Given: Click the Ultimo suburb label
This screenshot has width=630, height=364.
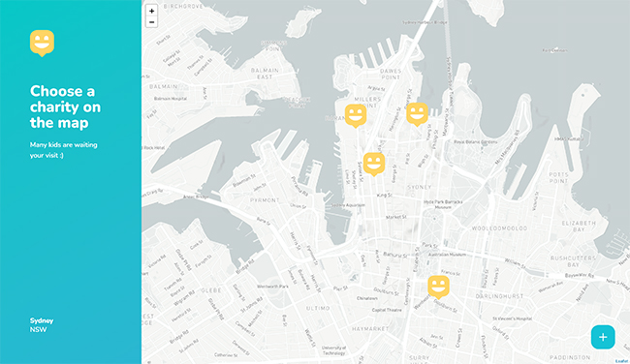Looking at the screenshot, I should (318, 308).
